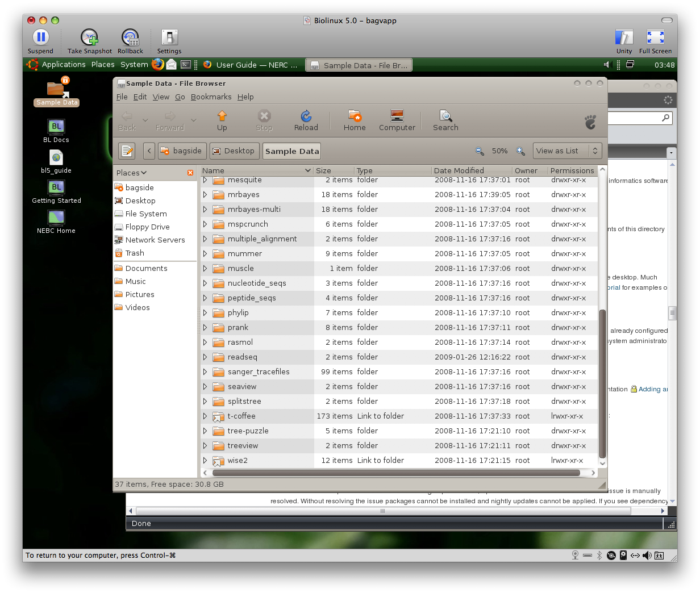Zoom out with the minus magnifier
Viewport: 700px width, 593px height.
480,151
